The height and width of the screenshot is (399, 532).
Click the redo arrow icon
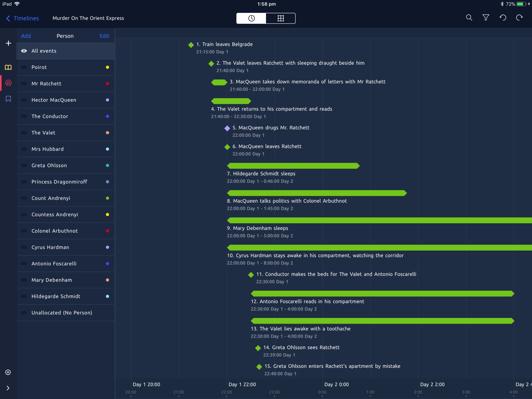519,18
